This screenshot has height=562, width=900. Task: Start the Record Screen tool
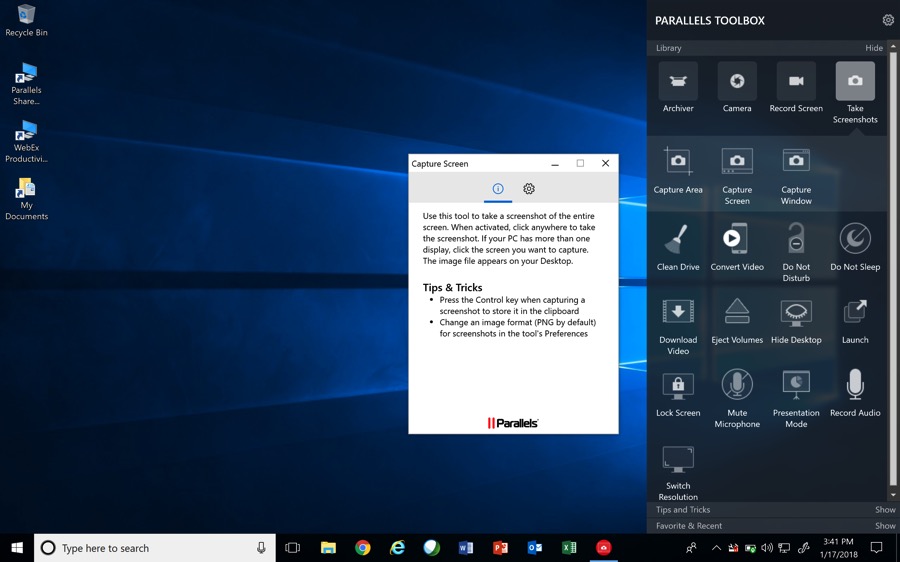point(796,88)
